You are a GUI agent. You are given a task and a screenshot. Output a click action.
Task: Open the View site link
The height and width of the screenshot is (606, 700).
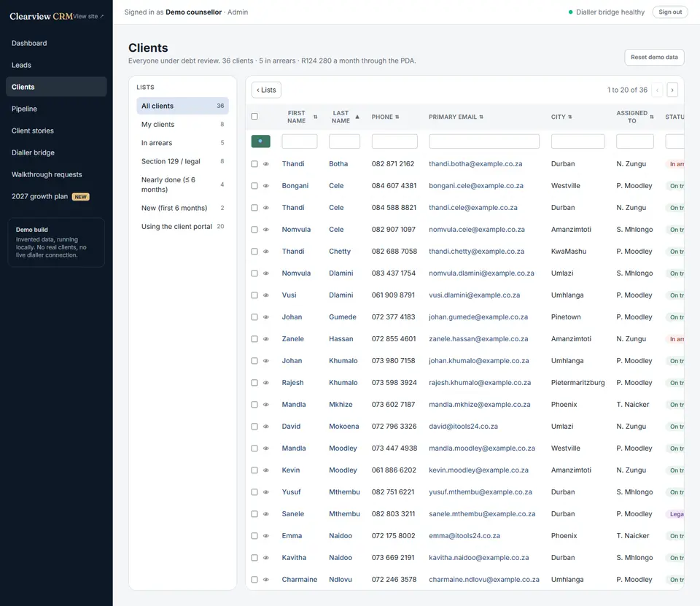click(x=88, y=17)
